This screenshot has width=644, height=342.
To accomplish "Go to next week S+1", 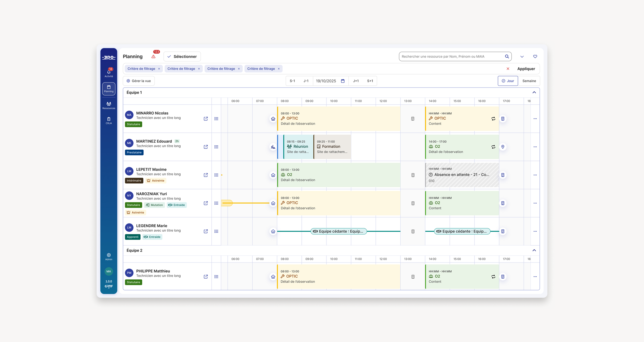I will pyautogui.click(x=370, y=81).
